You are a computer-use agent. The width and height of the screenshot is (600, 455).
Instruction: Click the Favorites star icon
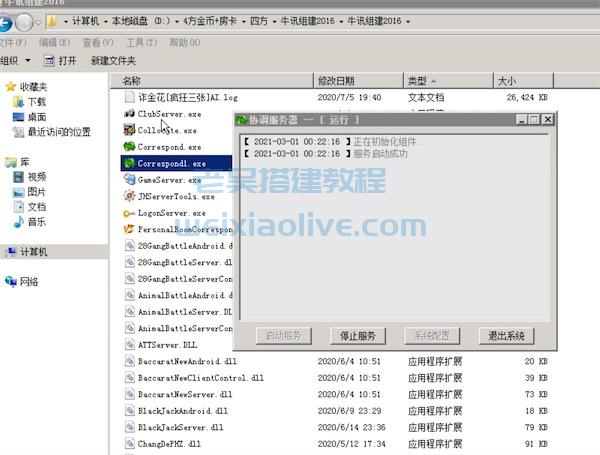coord(11,86)
